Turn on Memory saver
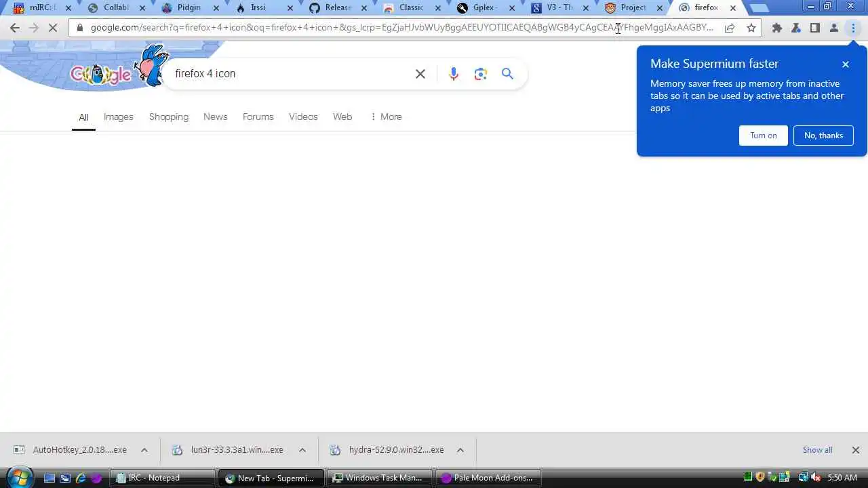Screen dimensions: 868x488 pyautogui.click(x=764, y=136)
